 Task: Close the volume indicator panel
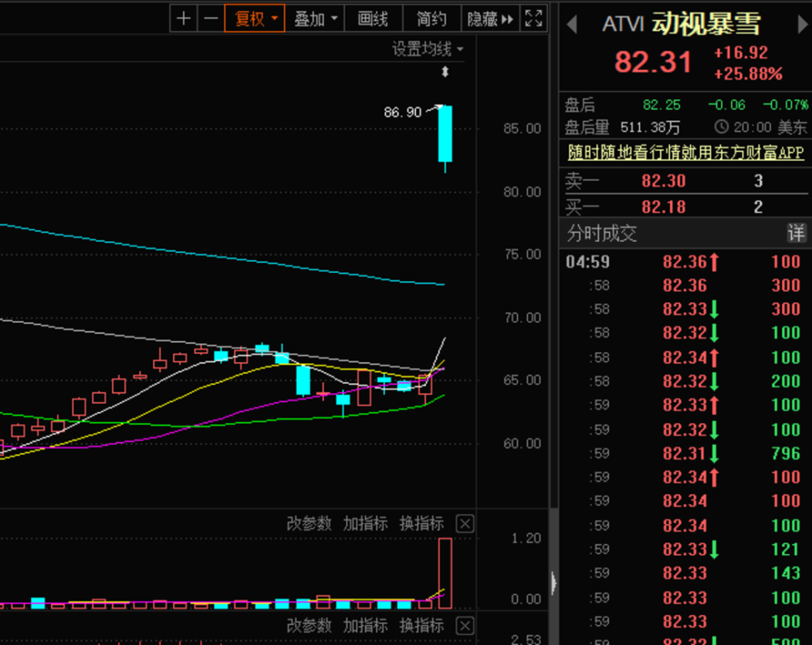[x=464, y=524]
